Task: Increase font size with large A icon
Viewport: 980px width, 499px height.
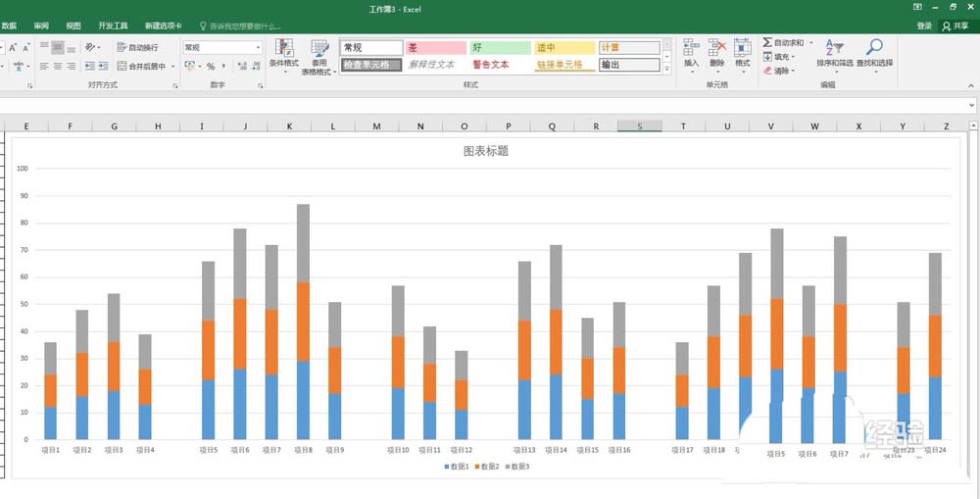Action: pos(13,47)
